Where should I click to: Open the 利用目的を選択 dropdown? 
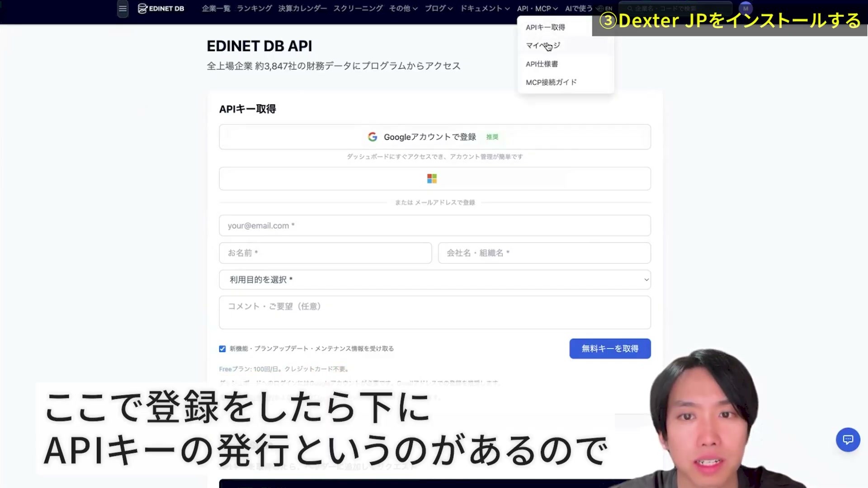point(435,280)
